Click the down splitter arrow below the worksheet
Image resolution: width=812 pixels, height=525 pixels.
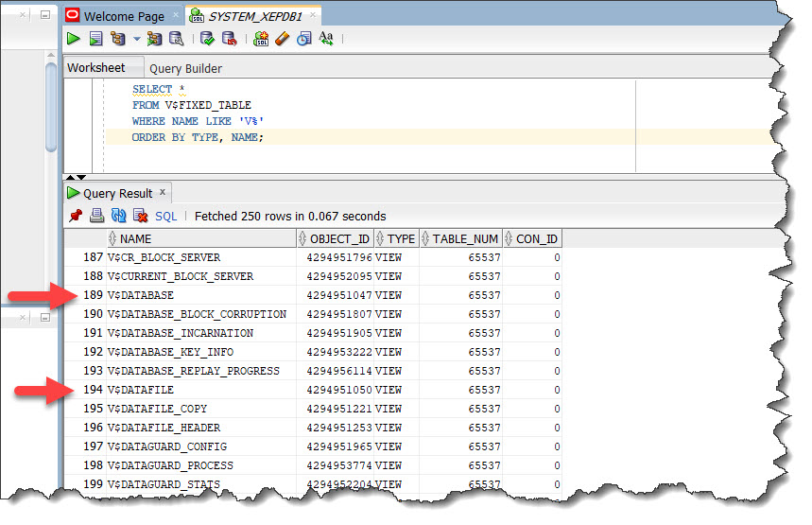tap(81, 177)
